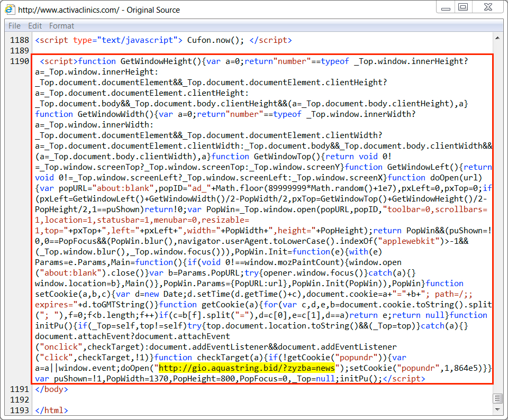Close the Original Source window
508x420 pixels.
point(488,7)
